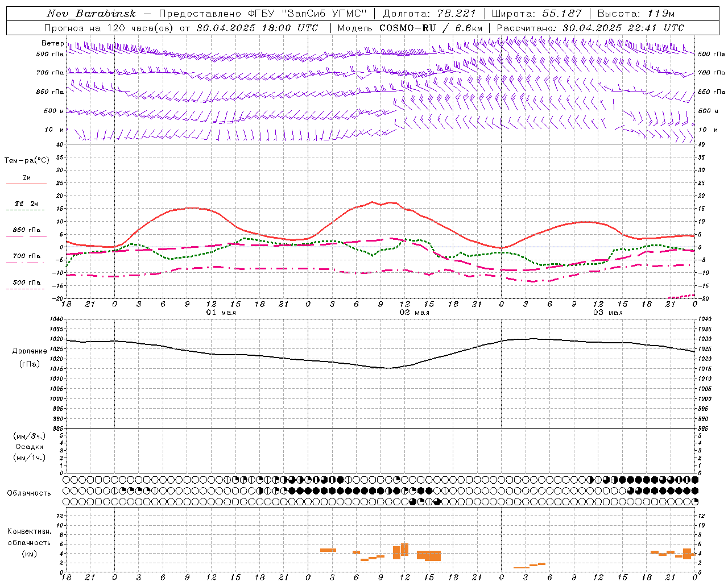Click the 500 гПа wind level label on the left
The width and height of the screenshot is (728, 582).
coord(50,54)
